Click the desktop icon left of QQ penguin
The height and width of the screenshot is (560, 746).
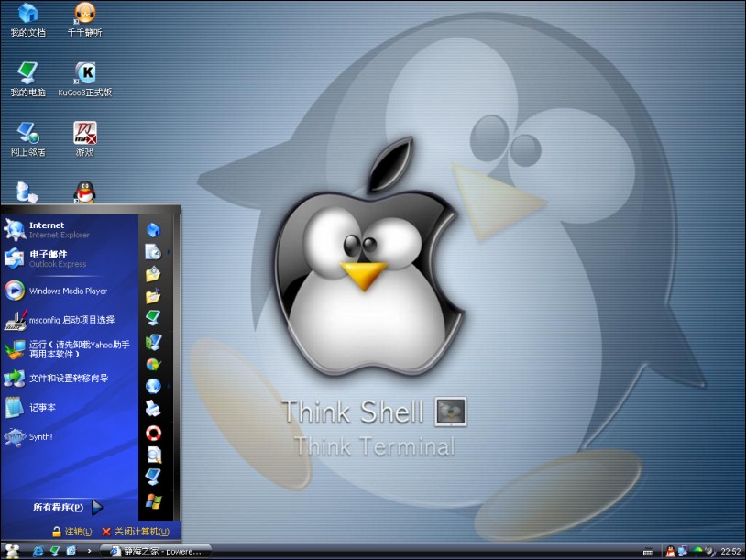click(x=27, y=192)
